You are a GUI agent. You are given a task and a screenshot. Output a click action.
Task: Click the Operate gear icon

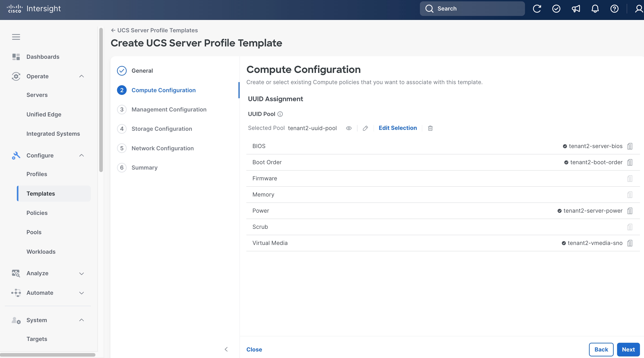[16, 76]
